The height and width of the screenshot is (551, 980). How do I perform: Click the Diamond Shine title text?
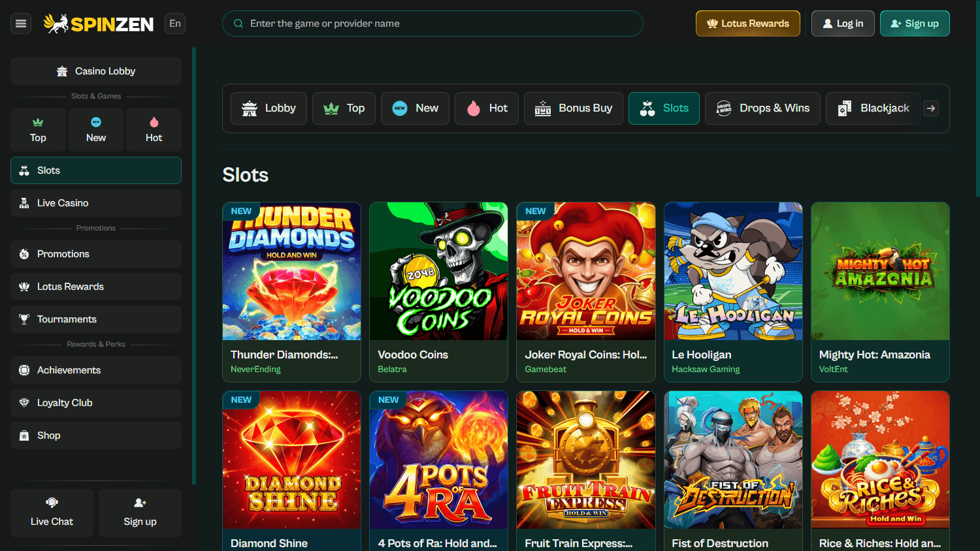tap(269, 543)
